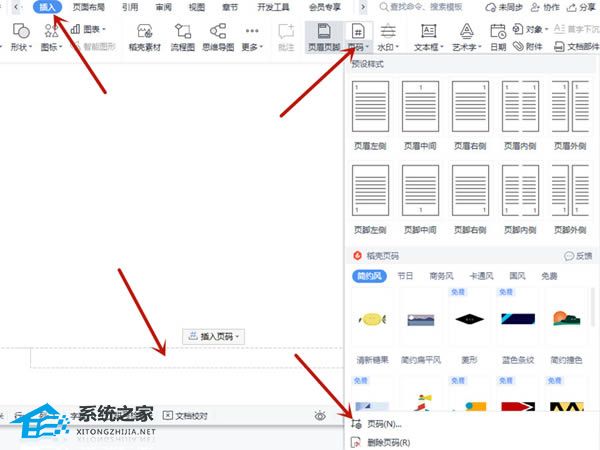Choose the 页脚右侧 page number preset
Screen dimensions: 600x450
tap(470, 200)
